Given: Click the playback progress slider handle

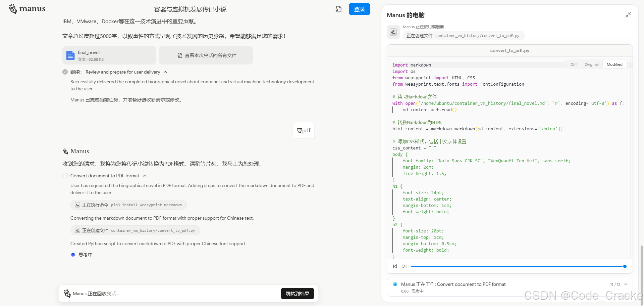Looking at the screenshot, I should pos(625,266).
